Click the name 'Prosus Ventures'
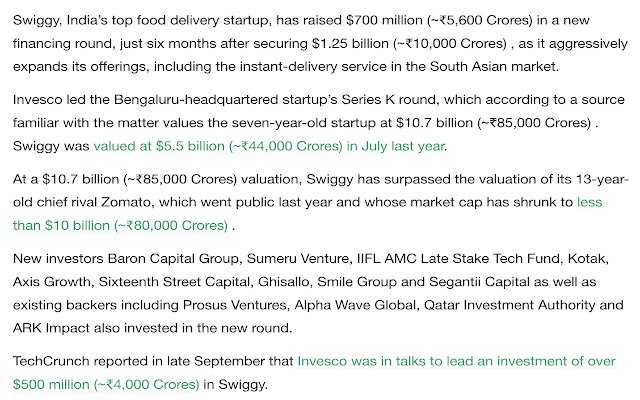This screenshot has height=400, width=640. pos(235,305)
